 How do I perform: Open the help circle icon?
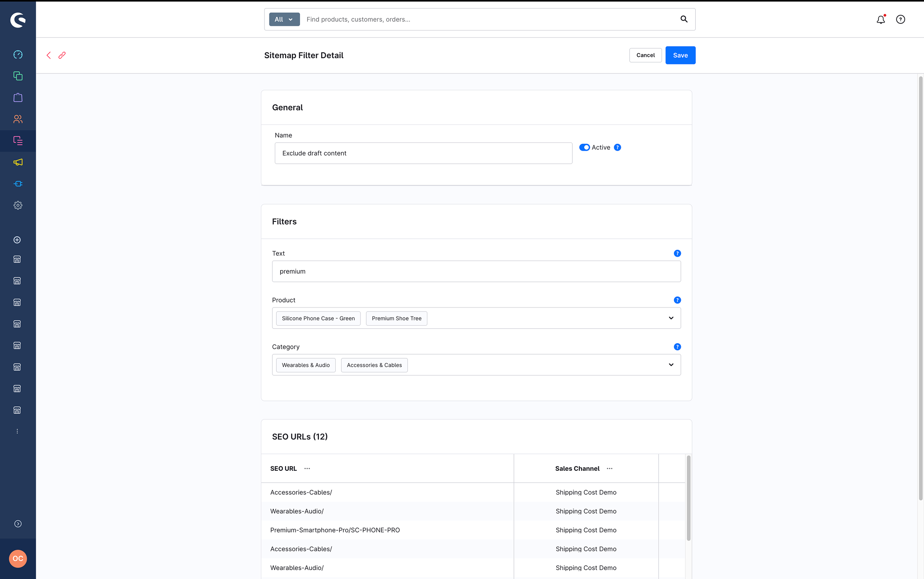click(x=901, y=19)
